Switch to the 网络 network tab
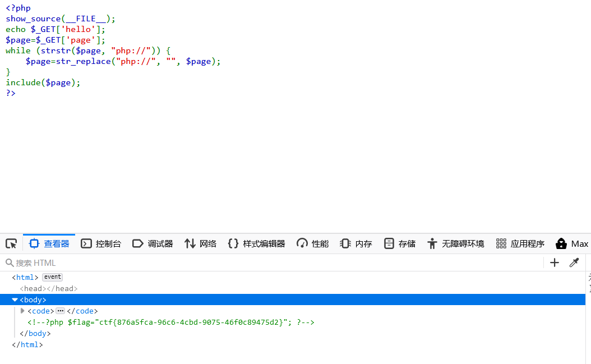The height and width of the screenshot is (364, 591). (201, 244)
